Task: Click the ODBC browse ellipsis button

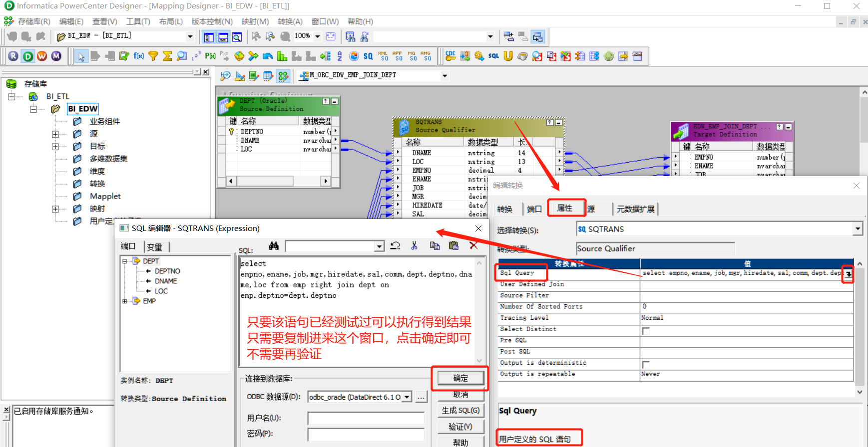Action: coord(421,397)
